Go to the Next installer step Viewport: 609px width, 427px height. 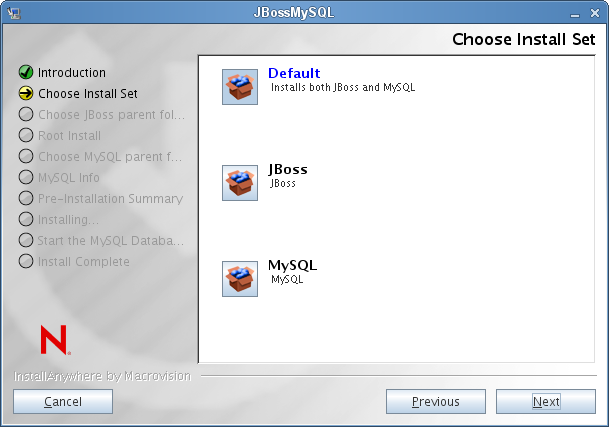click(546, 401)
